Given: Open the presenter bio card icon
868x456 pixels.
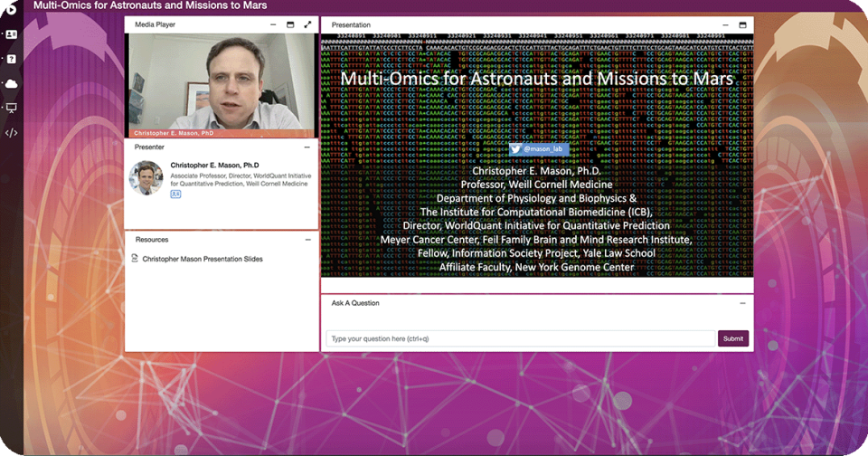Looking at the screenshot, I should tap(175, 194).
